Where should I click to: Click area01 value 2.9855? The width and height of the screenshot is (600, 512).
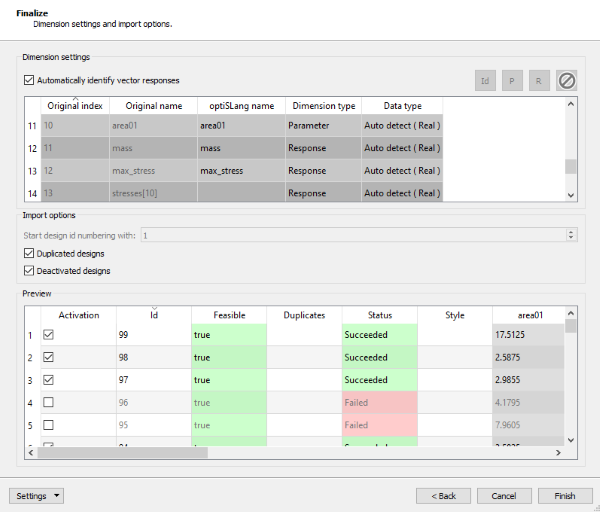[x=528, y=380]
